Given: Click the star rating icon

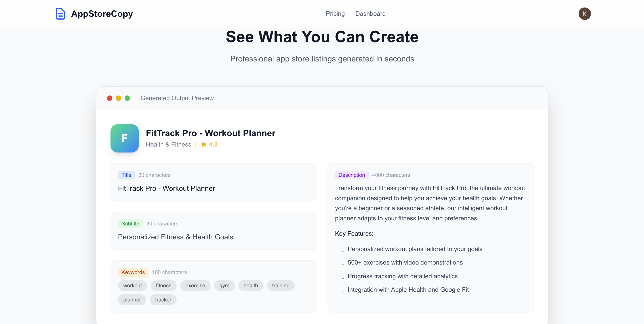Looking at the screenshot, I should click(204, 145).
